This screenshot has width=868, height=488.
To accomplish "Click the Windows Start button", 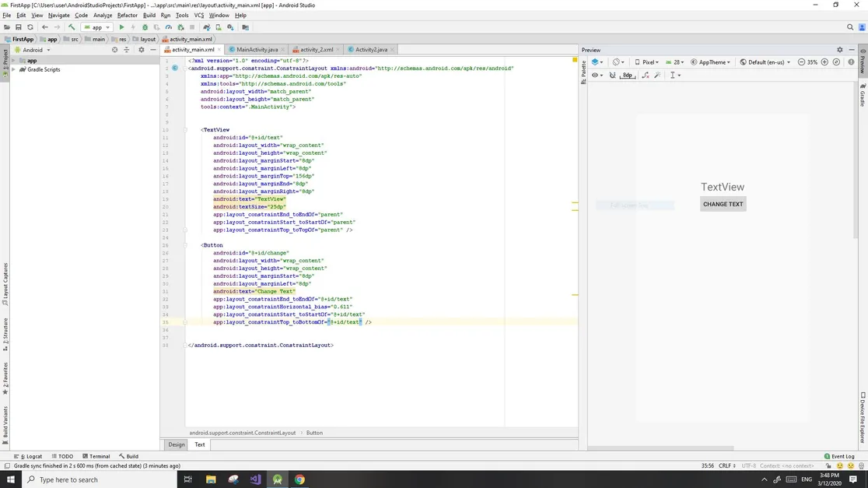I will tap(11, 479).
